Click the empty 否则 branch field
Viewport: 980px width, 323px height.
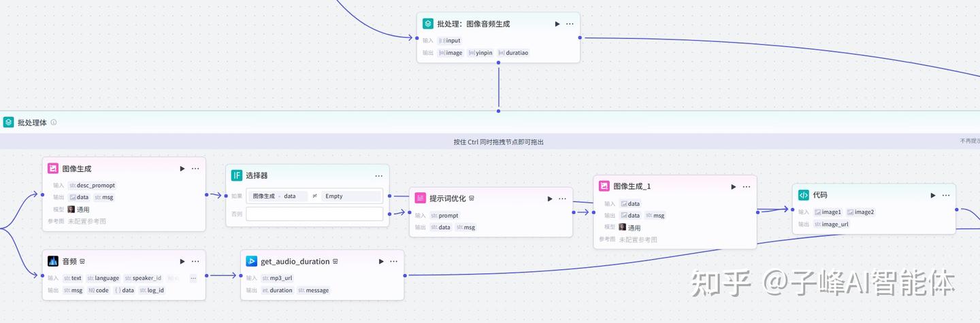pyautogui.click(x=314, y=214)
